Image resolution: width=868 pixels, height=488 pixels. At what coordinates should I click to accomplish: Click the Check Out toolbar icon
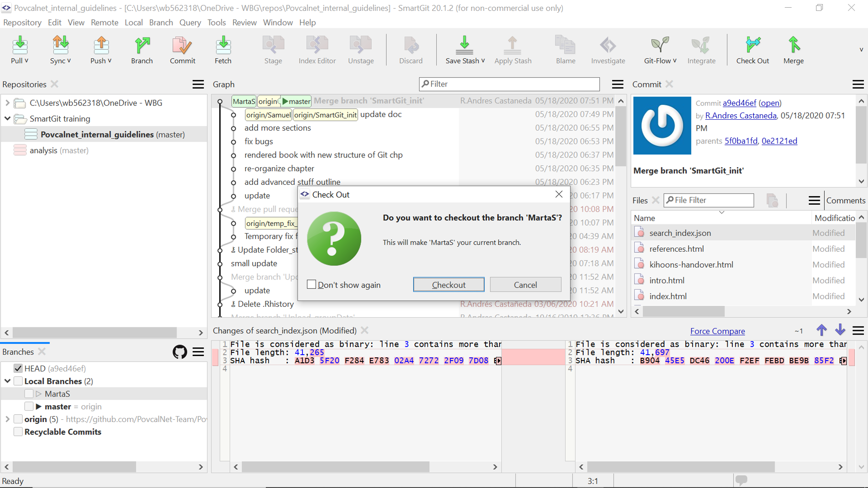tap(752, 45)
